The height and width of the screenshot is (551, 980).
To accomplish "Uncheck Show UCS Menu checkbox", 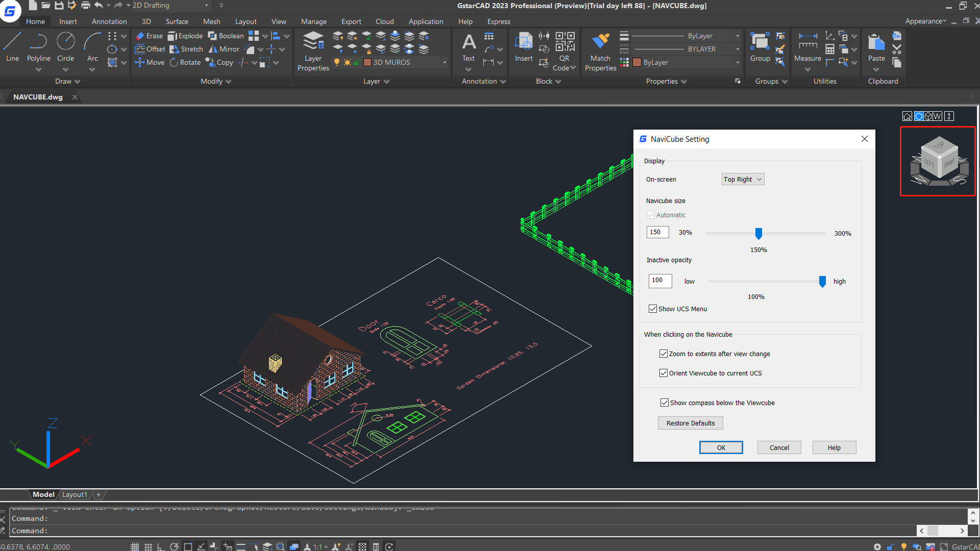I will [x=652, y=309].
